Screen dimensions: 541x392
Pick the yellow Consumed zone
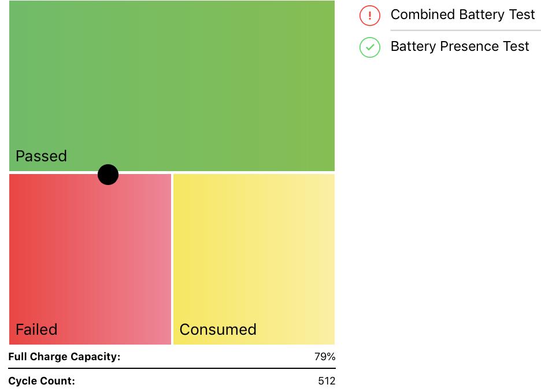254,254
